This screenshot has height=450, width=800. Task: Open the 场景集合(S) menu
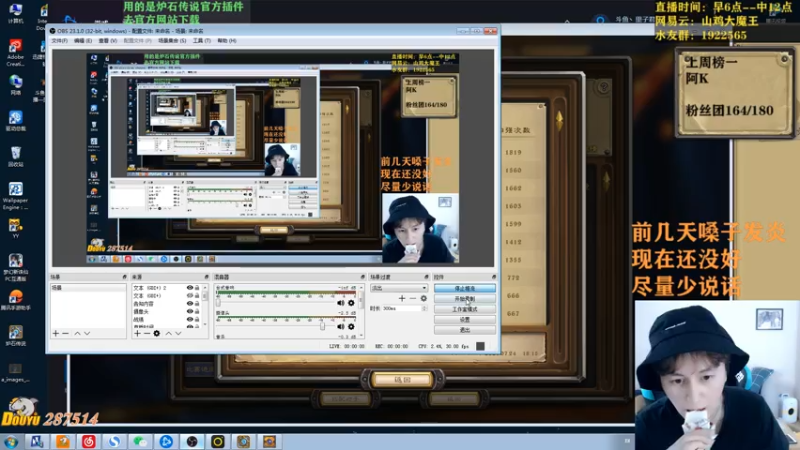(x=172, y=41)
